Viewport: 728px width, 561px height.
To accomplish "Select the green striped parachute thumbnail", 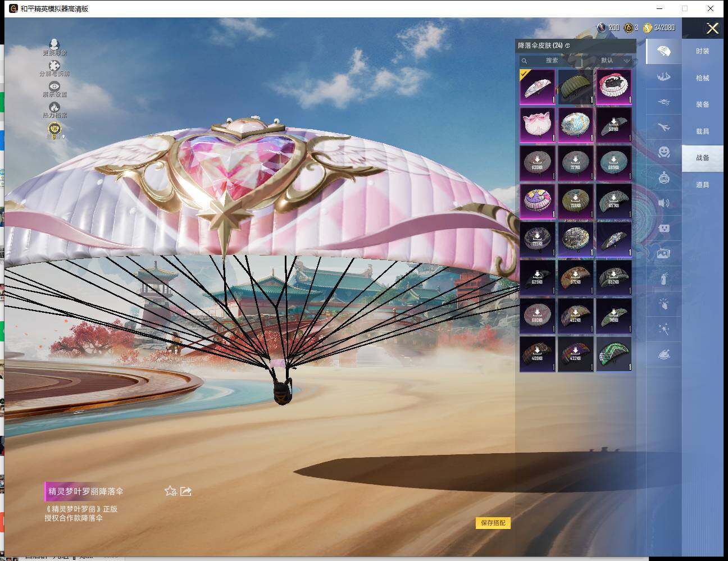I will click(x=613, y=354).
